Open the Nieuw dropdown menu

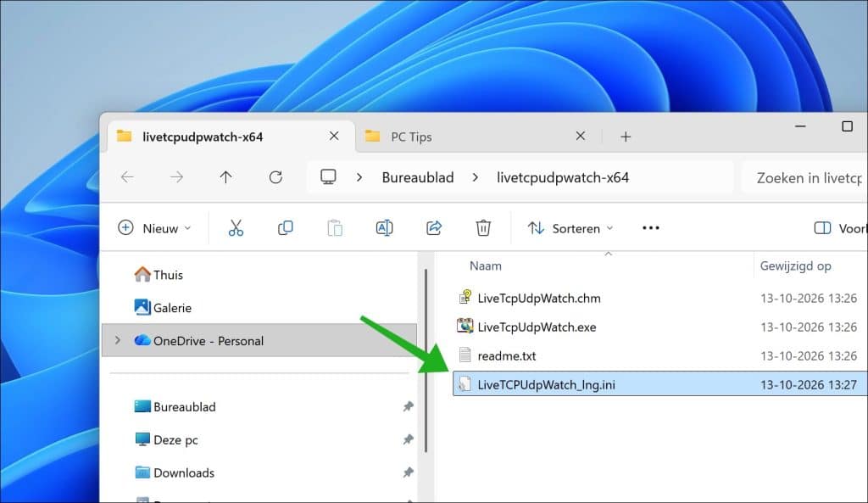pyautogui.click(x=154, y=227)
